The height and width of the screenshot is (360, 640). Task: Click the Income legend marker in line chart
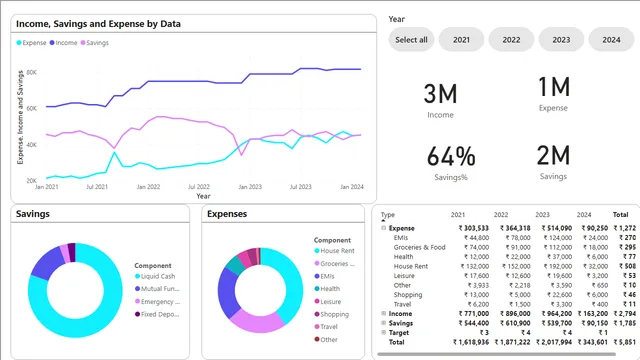point(52,42)
